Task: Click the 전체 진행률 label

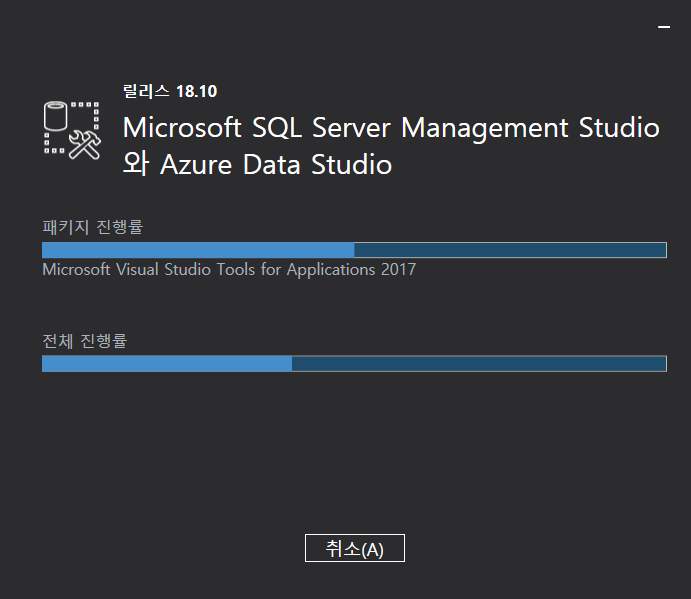Action: [85, 341]
